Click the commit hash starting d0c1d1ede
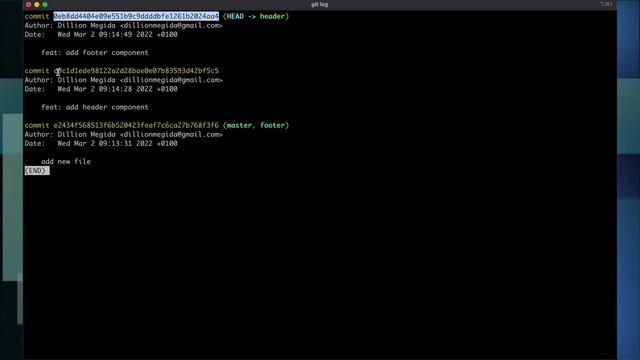Viewport: 640px width, 360px height. (x=136, y=71)
